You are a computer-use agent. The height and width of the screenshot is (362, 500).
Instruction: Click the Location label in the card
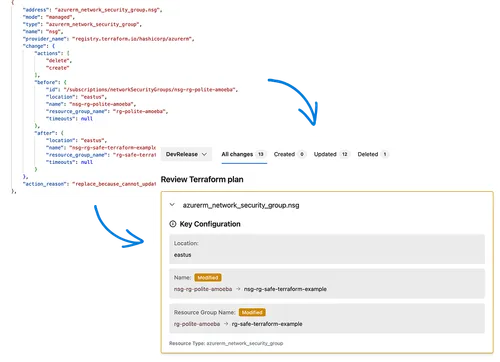(186, 243)
